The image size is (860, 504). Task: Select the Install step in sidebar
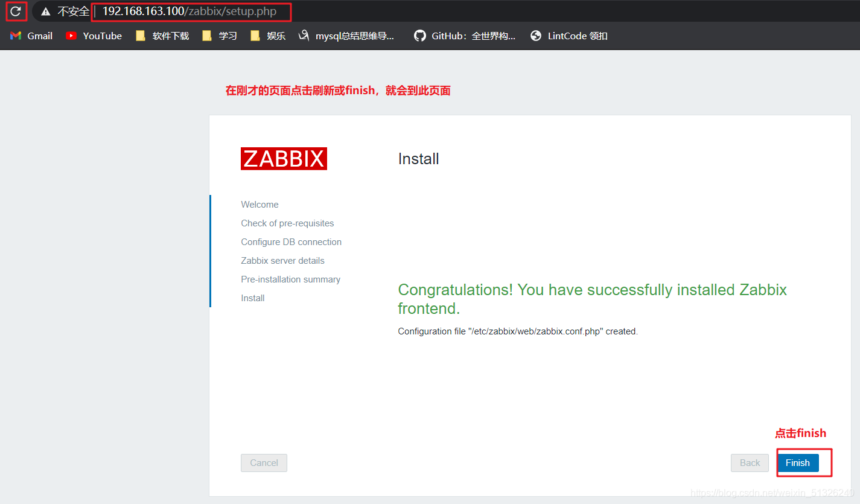click(253, 298)
